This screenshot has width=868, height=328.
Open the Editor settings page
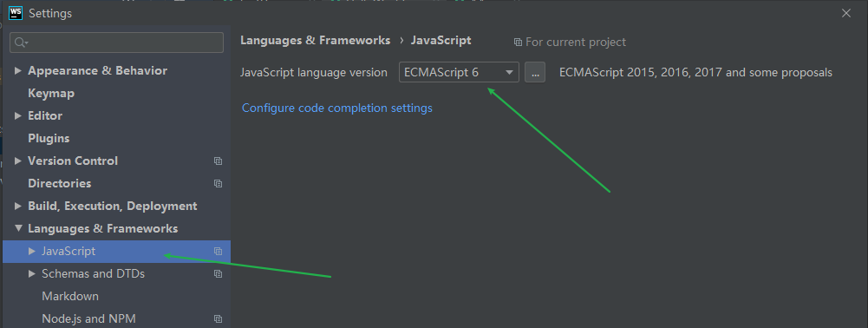45,115
